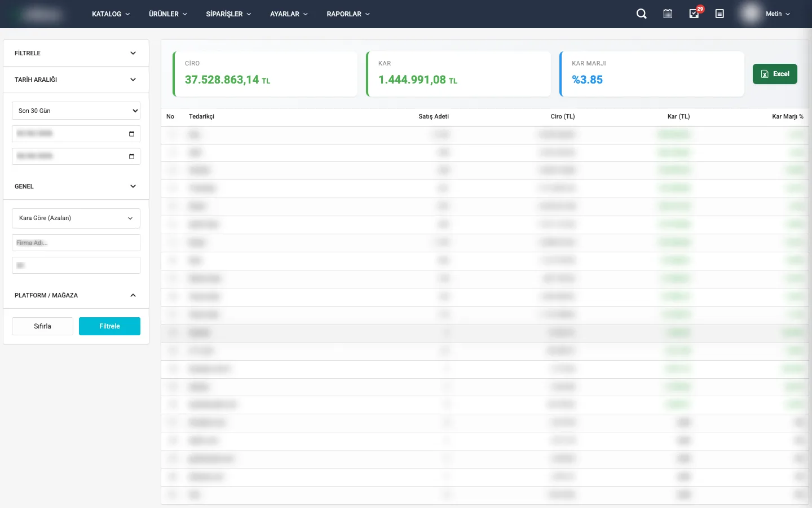Open start date calendar picker icon
Image resolution: width=812 pixels, height=508 pixels.
point(131,134)
